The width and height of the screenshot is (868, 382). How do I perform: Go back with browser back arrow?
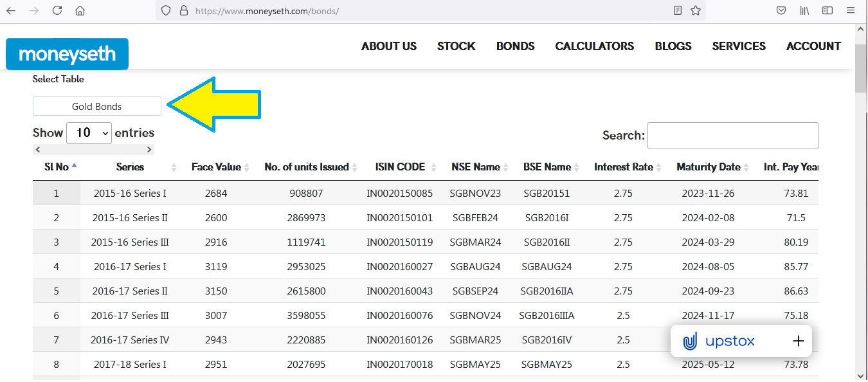point(12,10)
